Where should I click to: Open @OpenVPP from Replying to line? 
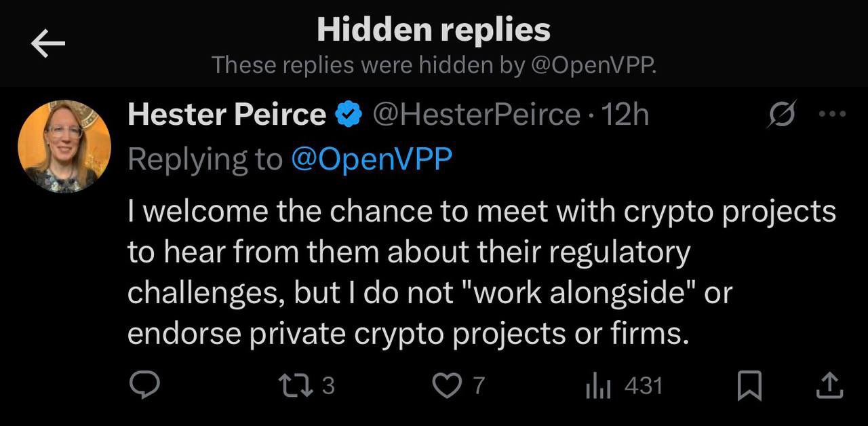(x=371, y=159)
